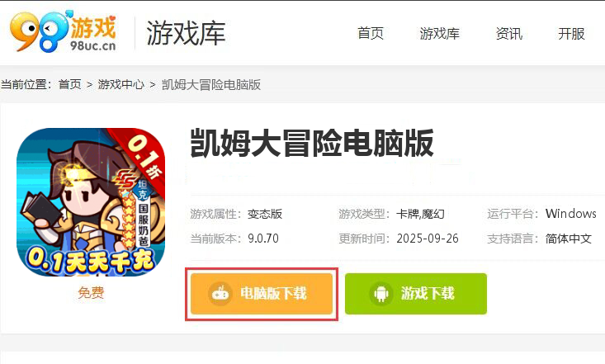Open the 凯姆大冒险 game icon thumbnail
The width and height of the screenshot is (605, 364).
pyautogui.click(x=91, y=202)
